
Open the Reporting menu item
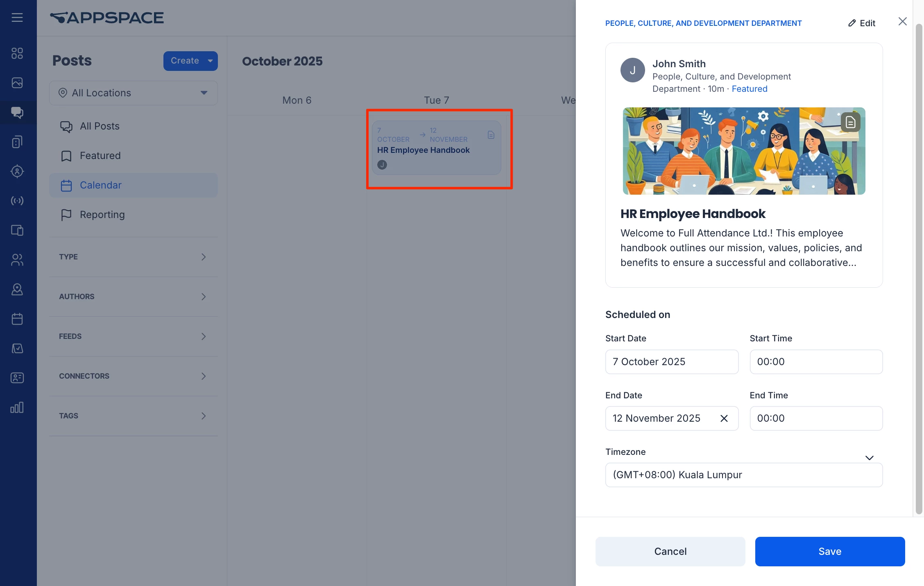102,215
